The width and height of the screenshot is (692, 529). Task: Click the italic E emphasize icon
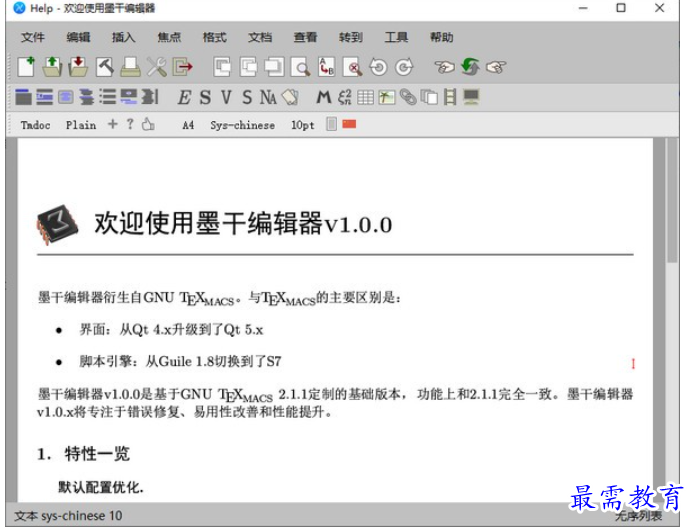point(184,98)
